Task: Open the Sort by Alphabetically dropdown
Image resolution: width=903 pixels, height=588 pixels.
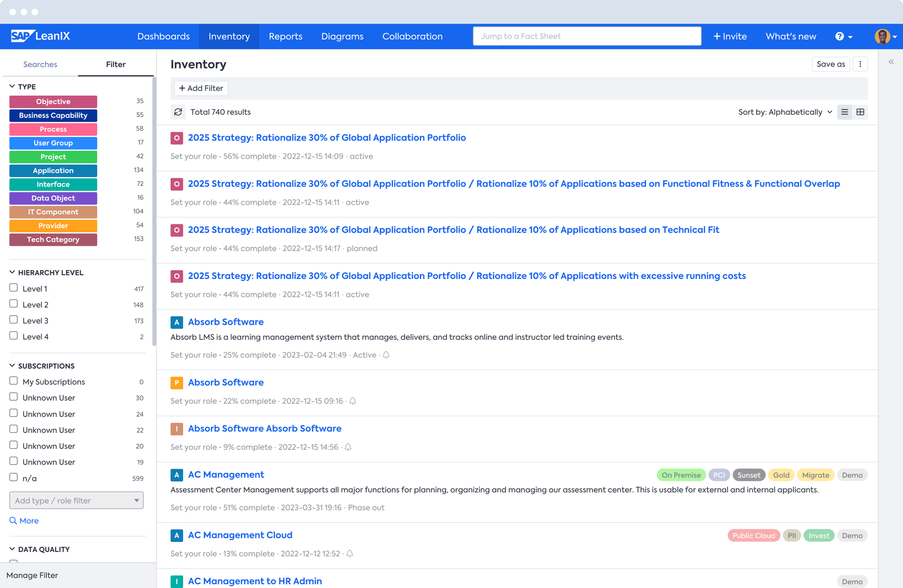Action: click(785, 112)
